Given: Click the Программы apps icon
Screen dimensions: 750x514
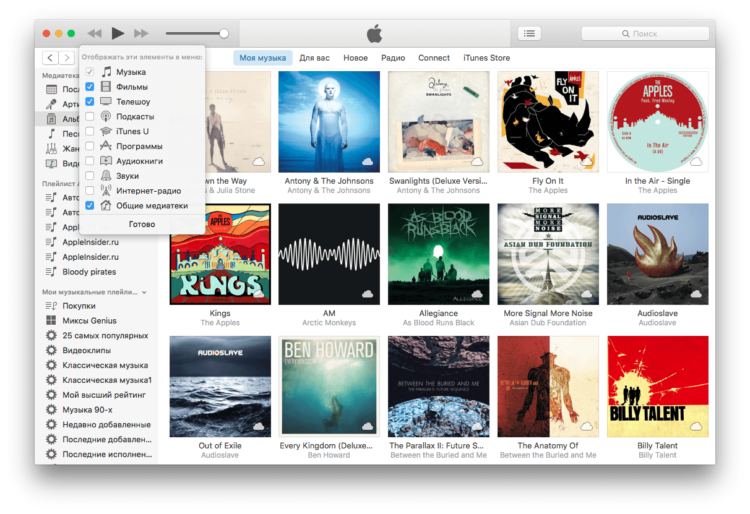Looking at the screenshot, I should click(x=106, y=146).
